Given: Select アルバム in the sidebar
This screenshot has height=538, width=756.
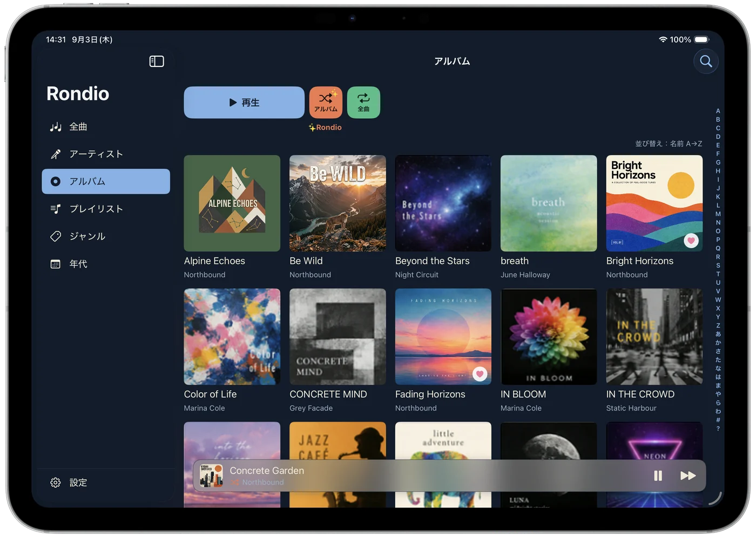Looking at the screenshot, I should (106, 181).
